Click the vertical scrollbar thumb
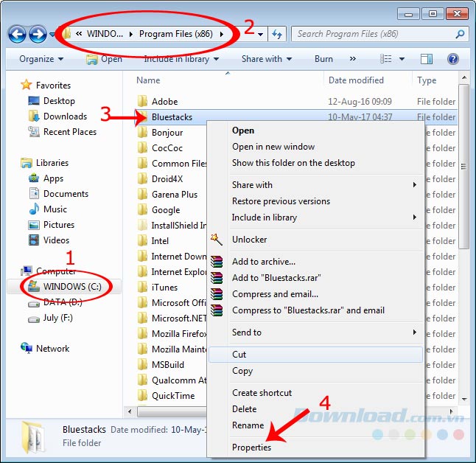The image size is (476, 463). [463, 166]
